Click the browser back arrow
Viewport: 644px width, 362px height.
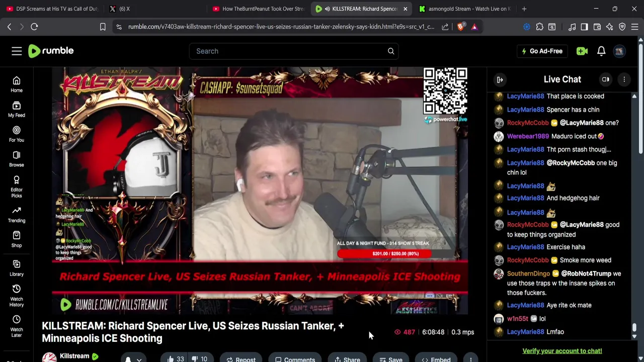tap(9, 27)
